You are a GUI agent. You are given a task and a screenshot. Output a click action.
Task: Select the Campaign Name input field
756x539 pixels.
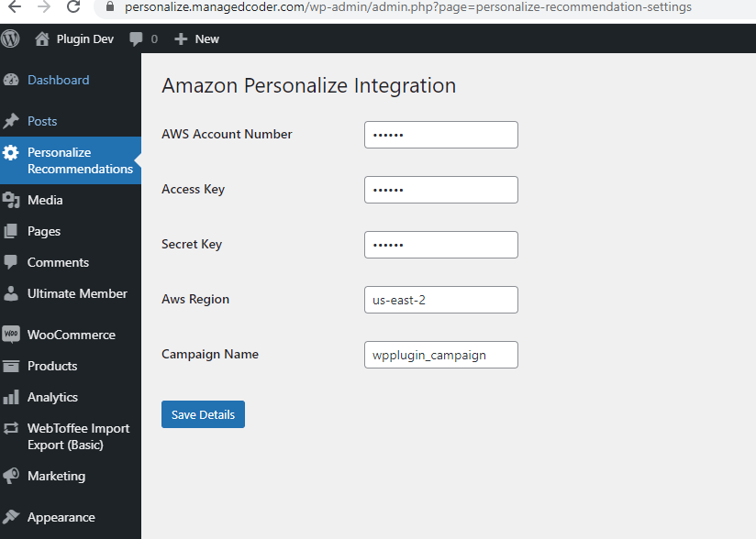pyautogui.click(x=440, y=355)
